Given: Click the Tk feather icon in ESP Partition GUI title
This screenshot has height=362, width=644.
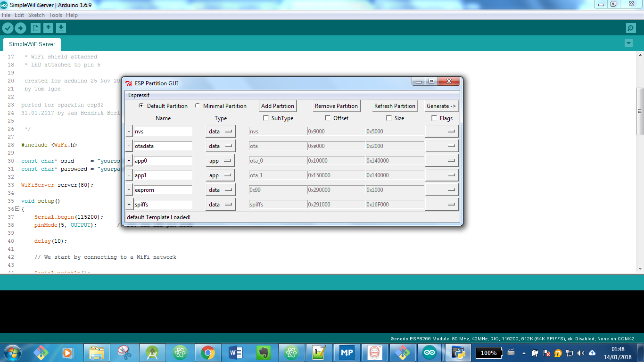Looking at the screenshot, I should coord(129,83).
